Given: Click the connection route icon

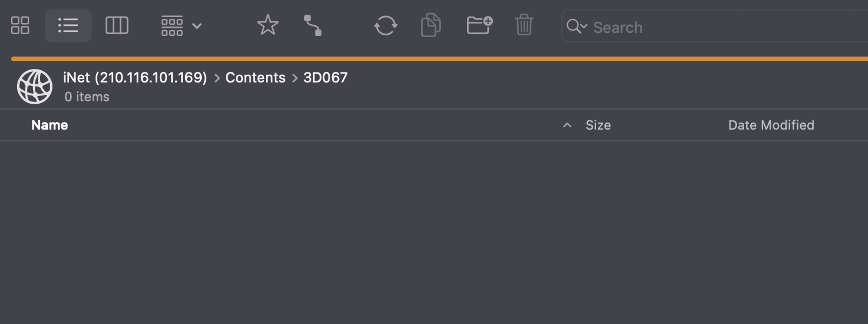Looking at the screenshot, I should pyautogui.click(x=313, y=25).
